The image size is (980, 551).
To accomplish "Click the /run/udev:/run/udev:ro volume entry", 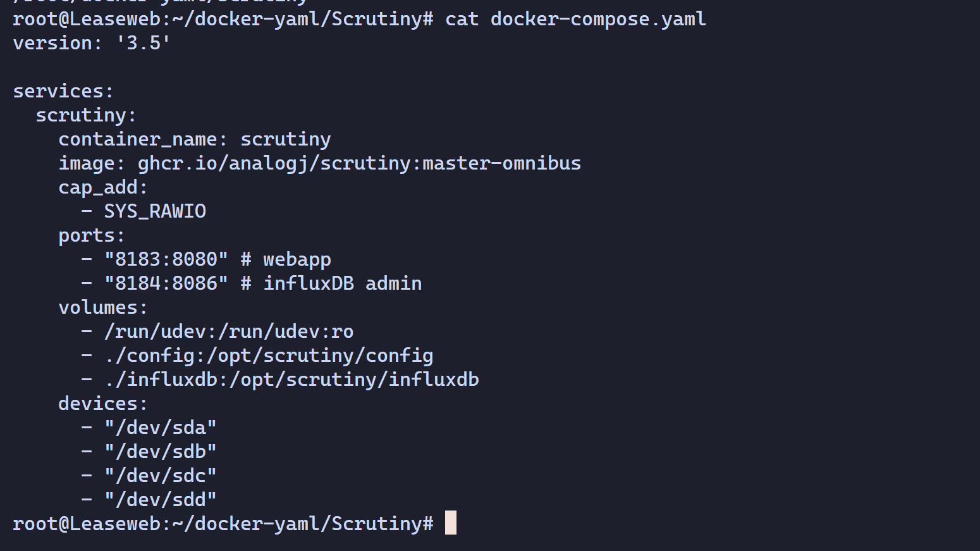I will (229, 331).
